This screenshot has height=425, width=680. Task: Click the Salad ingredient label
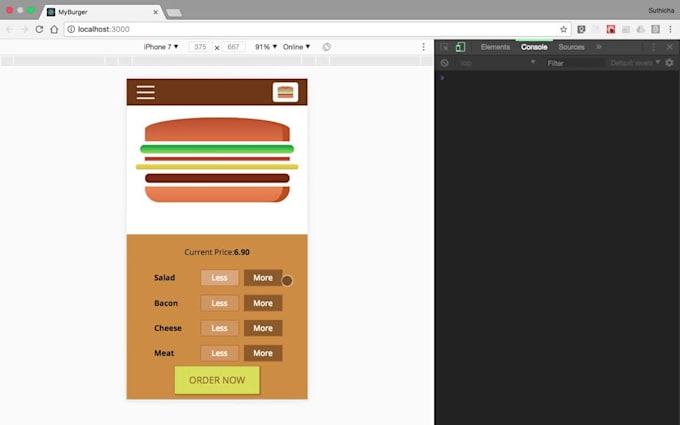[x=164, y=278]
